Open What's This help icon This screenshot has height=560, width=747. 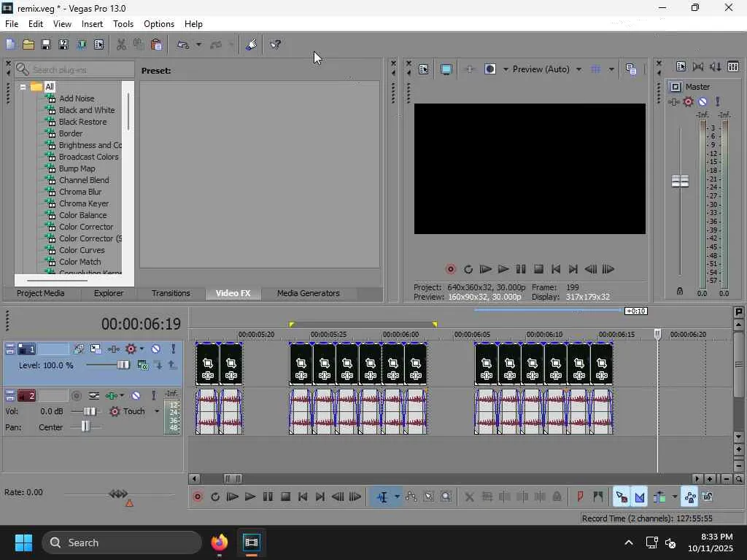point(275,44)
